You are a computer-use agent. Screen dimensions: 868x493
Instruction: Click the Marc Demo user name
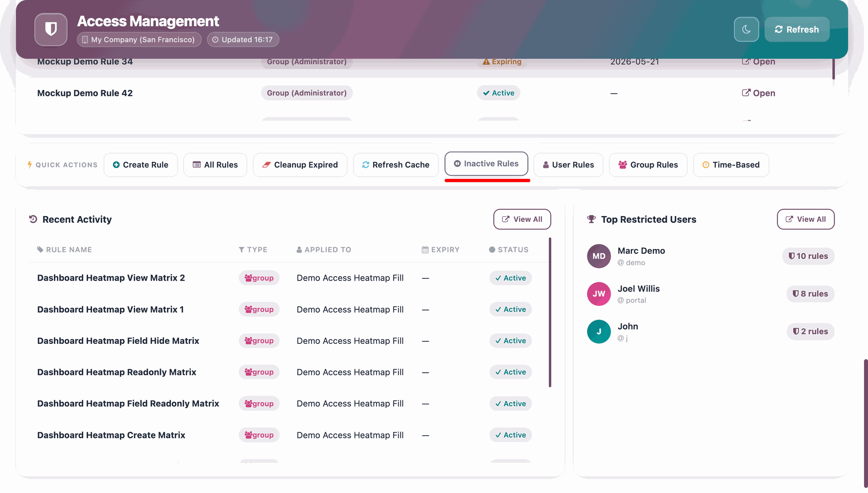(x=641, y=251)
